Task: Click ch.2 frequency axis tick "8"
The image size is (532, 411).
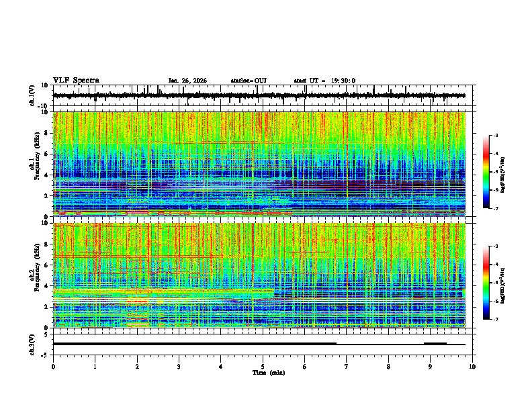Action: coord(47,244)
